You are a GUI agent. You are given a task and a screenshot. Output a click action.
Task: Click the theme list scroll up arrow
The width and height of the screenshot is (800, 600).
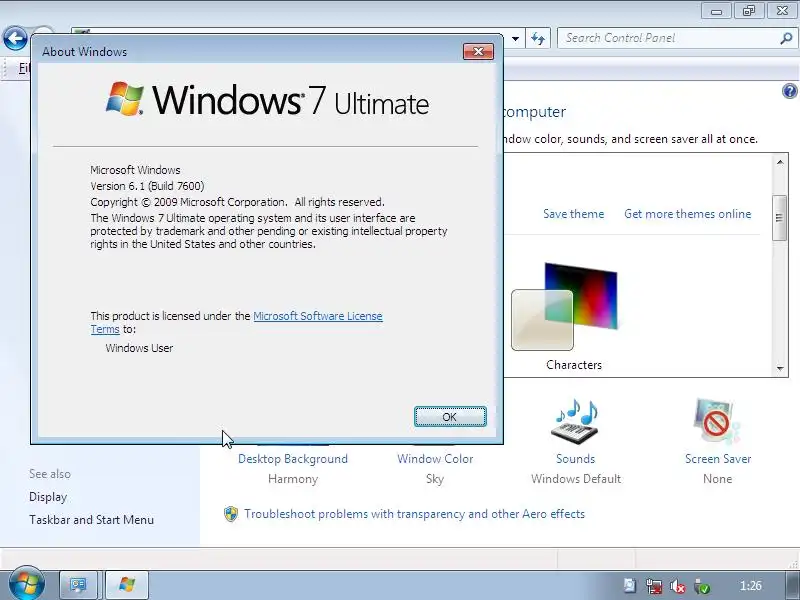(780, 162)
